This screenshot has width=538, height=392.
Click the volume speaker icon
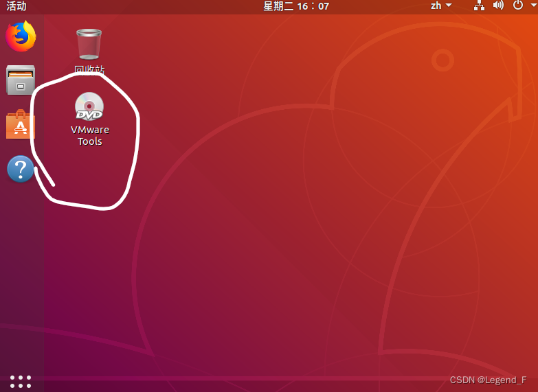[498, 5]
